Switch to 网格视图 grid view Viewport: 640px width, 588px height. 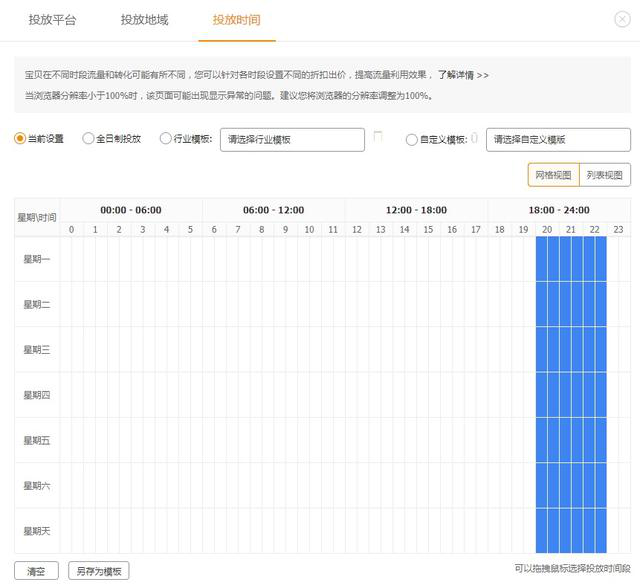(553, 175)
